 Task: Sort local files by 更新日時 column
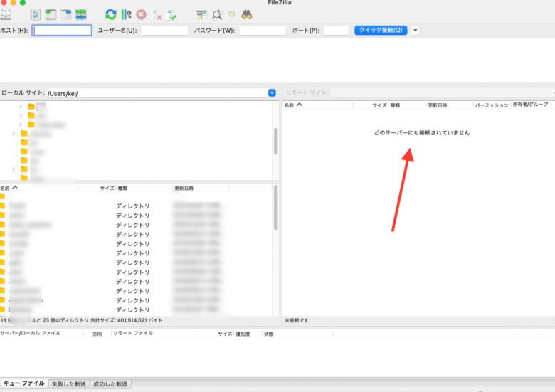[184, 189]
